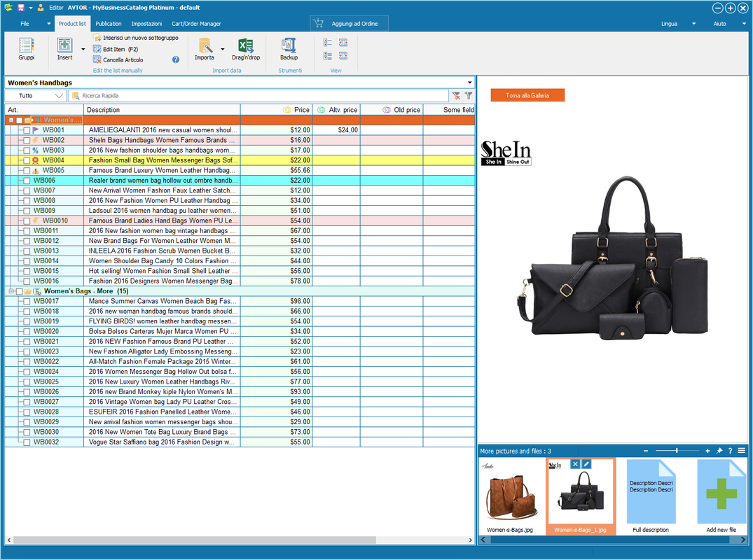Tick the checkbox for WB002
This screenshot has height=560, width=753.
click(27, 140)
